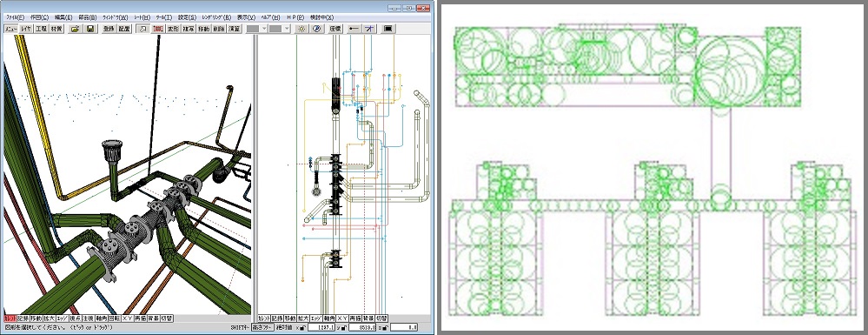Click the sun light settings icon
This screenshot has width=868, height=335.
point(301,29)
